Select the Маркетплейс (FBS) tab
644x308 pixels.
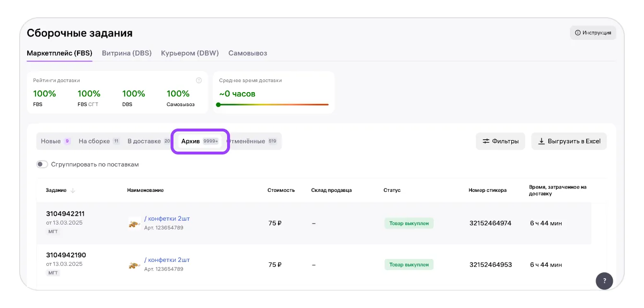(x=59, y=53)
